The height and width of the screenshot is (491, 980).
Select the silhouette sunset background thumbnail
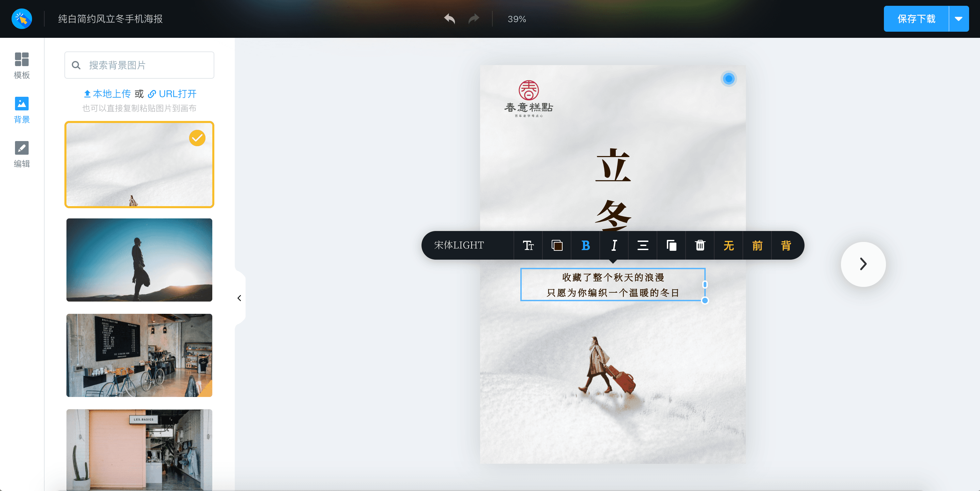tap(139, 260)
